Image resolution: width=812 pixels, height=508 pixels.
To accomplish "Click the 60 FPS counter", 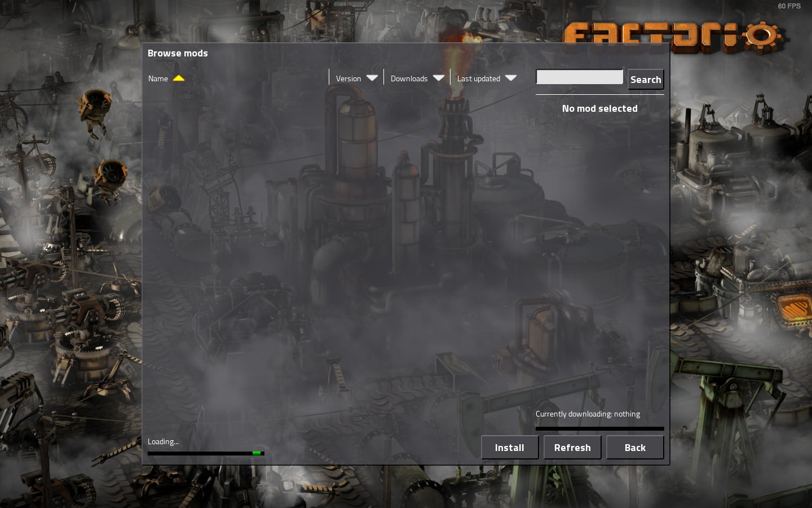I will coord(789,6).
